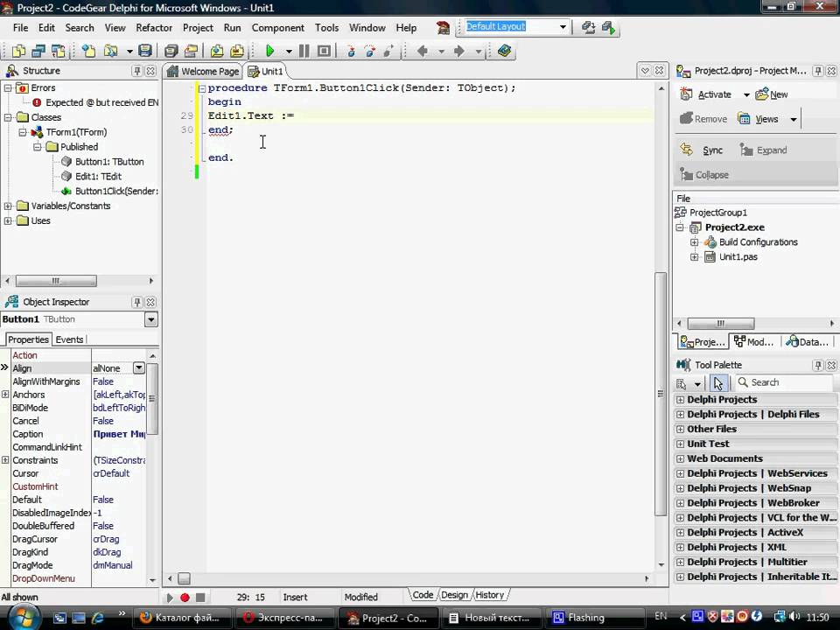The width and height of the screenshot is (840, 630).
Task: Click the Forward navigation arrow icon
Action: point(459,51)
